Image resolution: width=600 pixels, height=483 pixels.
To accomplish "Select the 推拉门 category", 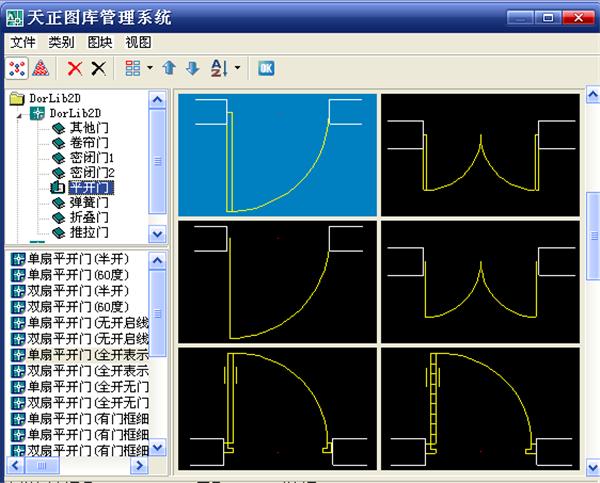I will 88,232.
